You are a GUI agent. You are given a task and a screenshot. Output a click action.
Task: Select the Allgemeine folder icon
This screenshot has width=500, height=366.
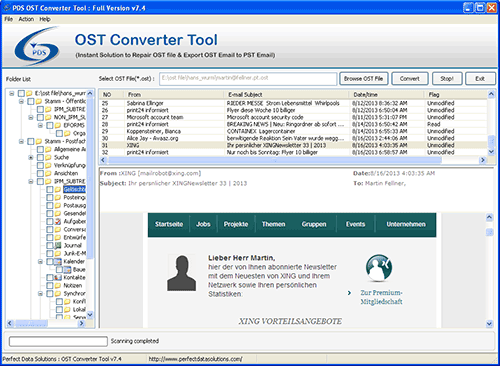(49, 149)
